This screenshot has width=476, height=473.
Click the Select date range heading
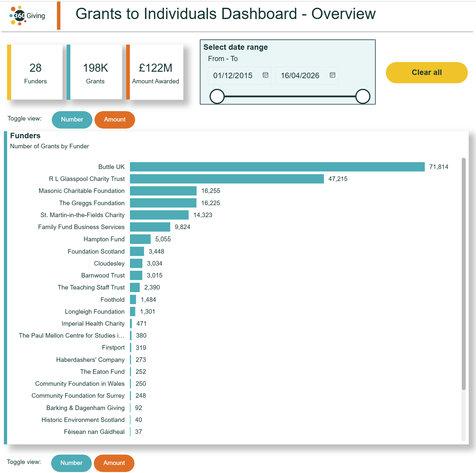[x=235, y=47]
